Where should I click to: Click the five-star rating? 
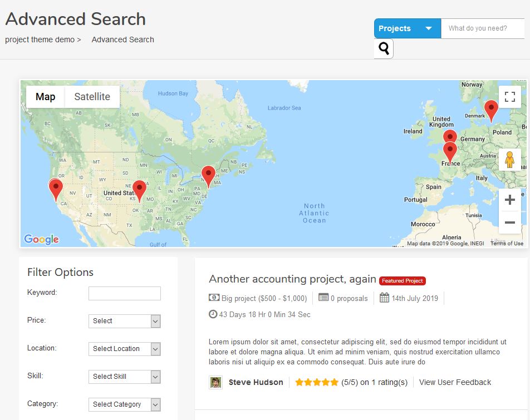click(317, 382)
